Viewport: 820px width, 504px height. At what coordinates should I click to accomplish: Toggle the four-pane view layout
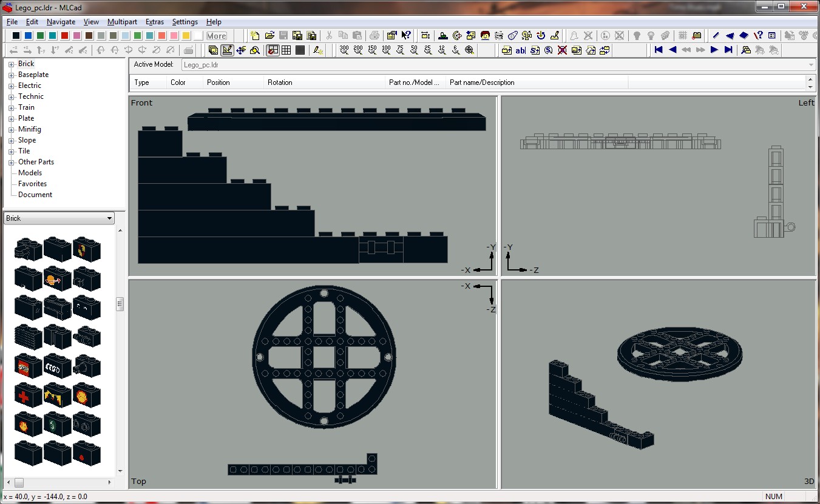click(x=274, y=50)
